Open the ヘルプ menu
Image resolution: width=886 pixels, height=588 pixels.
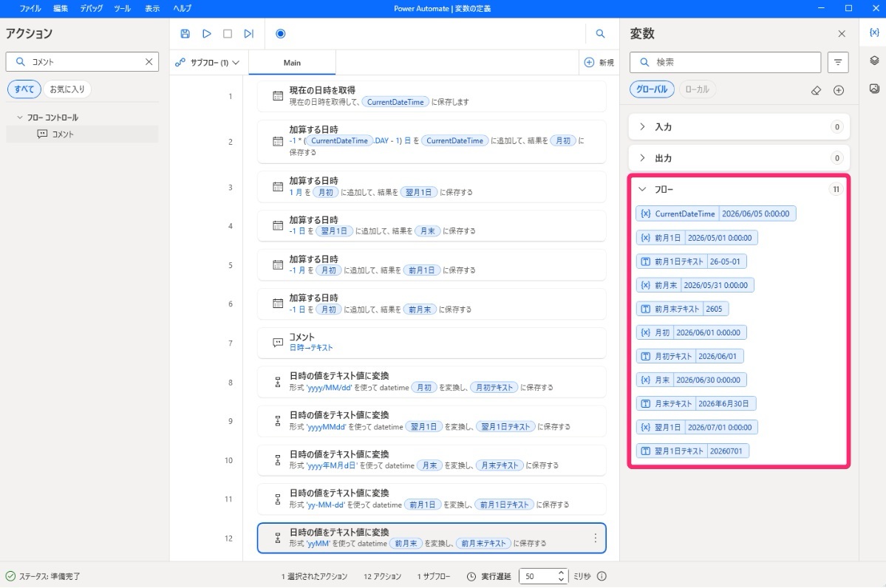pos(182,8)
